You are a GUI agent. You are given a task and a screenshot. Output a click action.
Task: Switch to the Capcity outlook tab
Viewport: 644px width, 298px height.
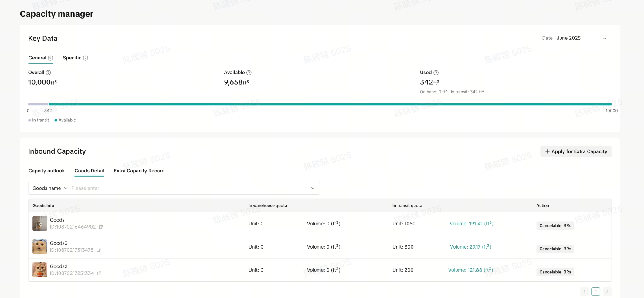pos(46,171)
